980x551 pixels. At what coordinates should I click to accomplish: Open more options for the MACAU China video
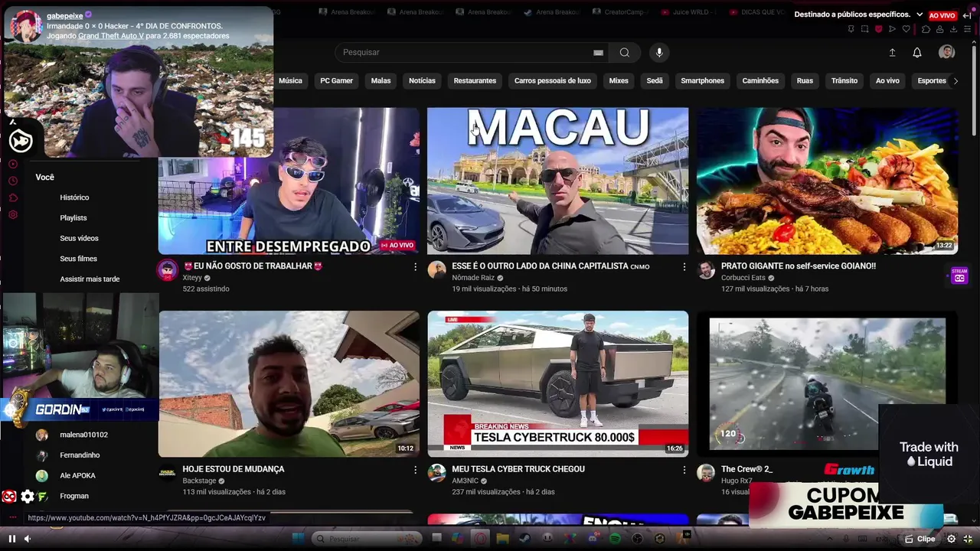[684, 266]
